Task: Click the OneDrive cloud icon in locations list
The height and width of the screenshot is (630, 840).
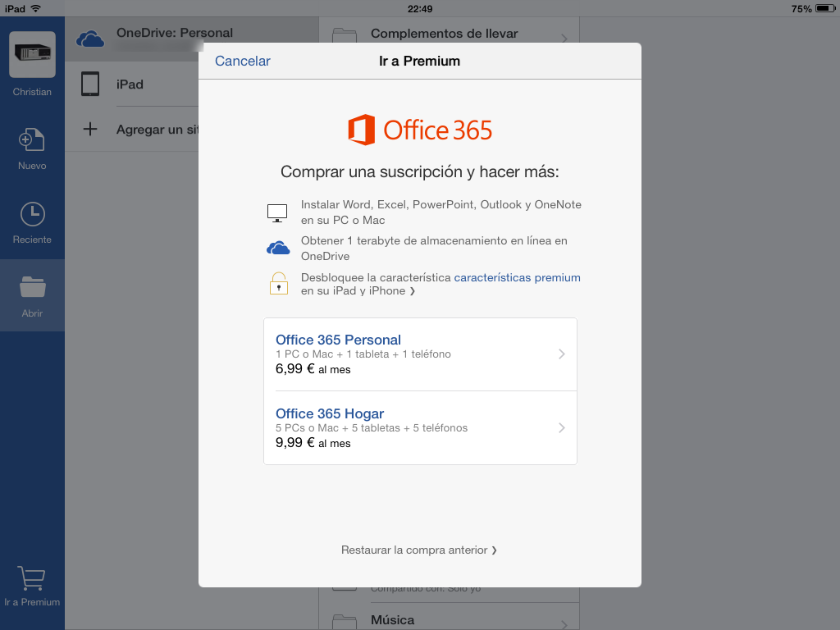Action: pos(90,39)
